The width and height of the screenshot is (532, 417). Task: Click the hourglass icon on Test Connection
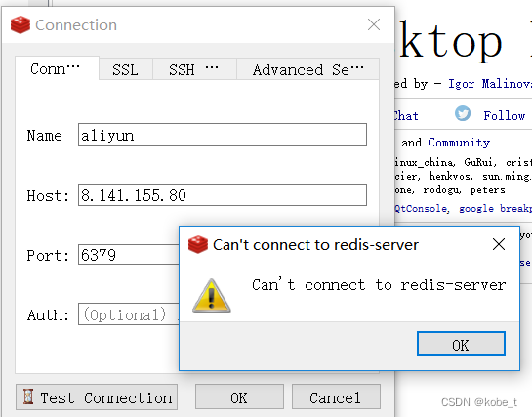(x=28, y=396)
